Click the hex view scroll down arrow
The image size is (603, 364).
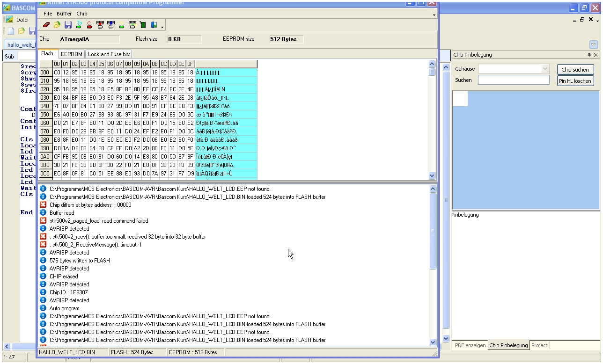pyautogui.click(x=432, y=175)
